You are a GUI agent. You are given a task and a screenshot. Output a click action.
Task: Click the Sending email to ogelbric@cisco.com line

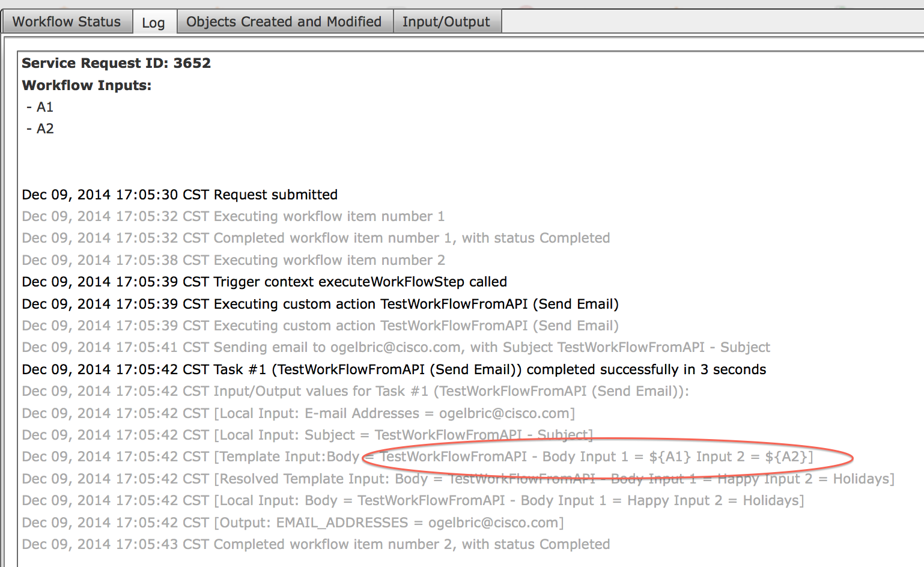point(396,347)
